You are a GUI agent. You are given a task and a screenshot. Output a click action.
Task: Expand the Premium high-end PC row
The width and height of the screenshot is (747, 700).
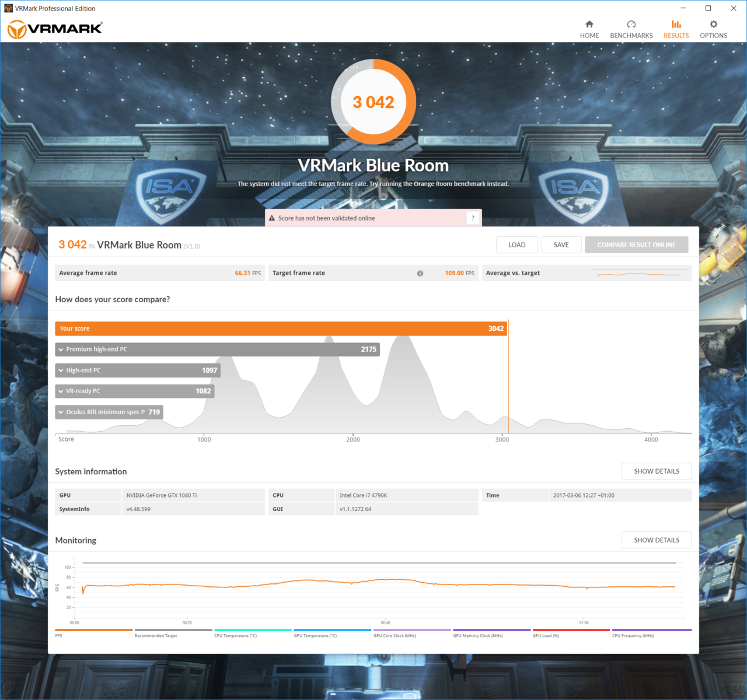[x=218, y=349]
